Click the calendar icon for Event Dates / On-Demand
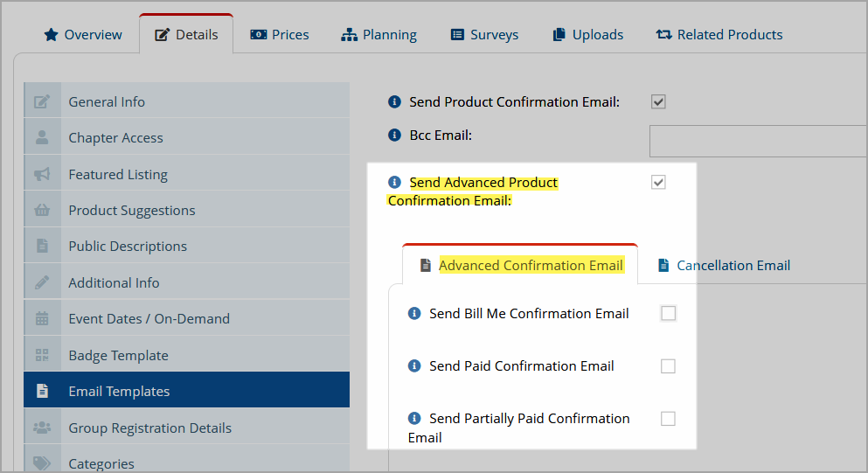 click(42, 318)
